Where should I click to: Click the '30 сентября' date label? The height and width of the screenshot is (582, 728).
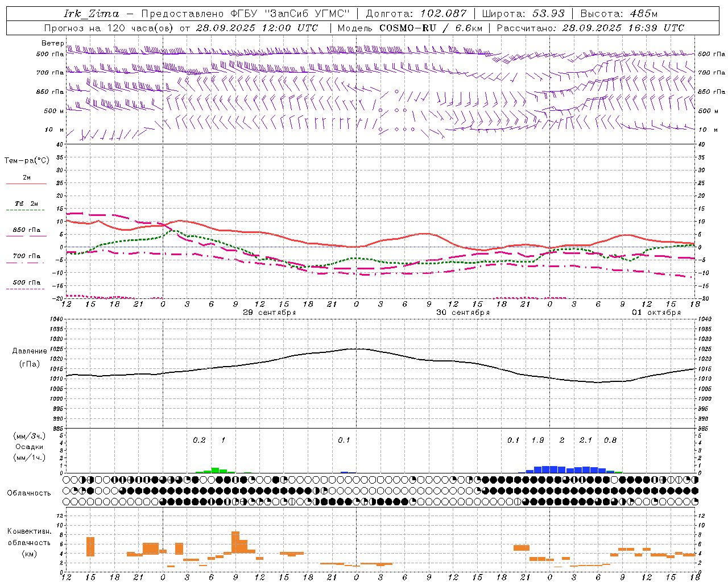point(462,313)
